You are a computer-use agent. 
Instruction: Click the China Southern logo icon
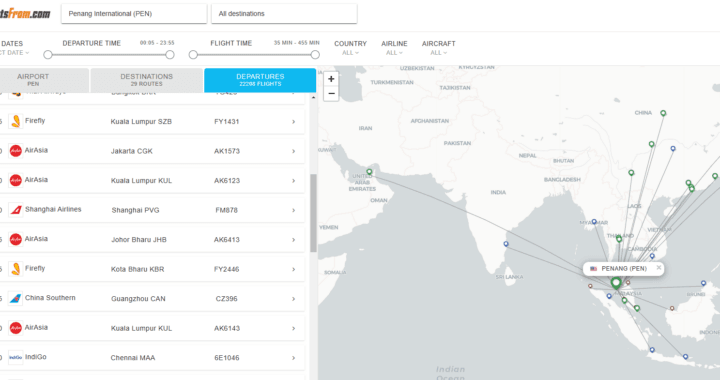16,298
